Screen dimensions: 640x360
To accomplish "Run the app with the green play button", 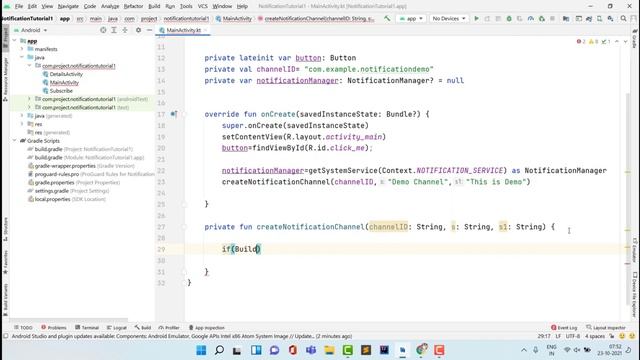I will pos(476,18).
